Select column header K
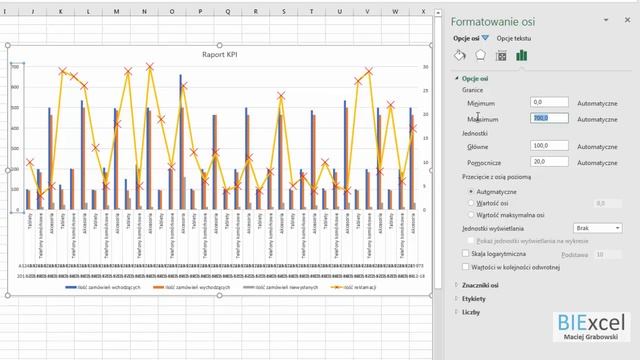This screenshot has width=640, height=360. (60, 12)
